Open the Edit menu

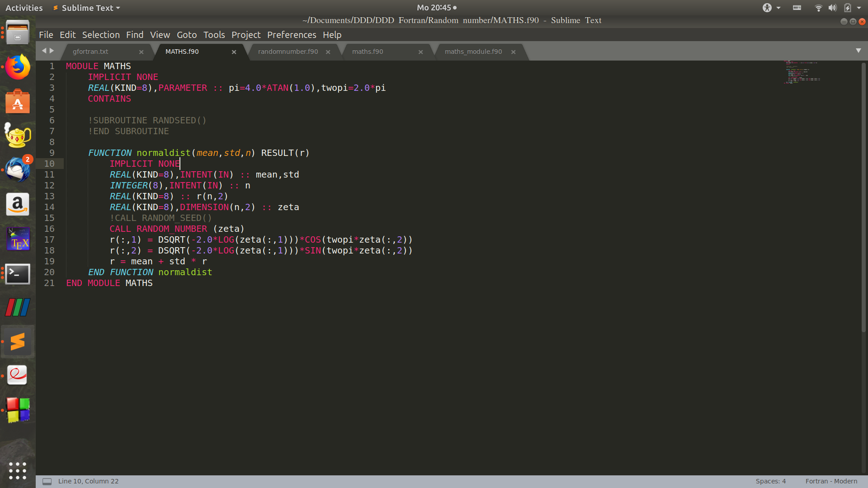pos(68,35)
